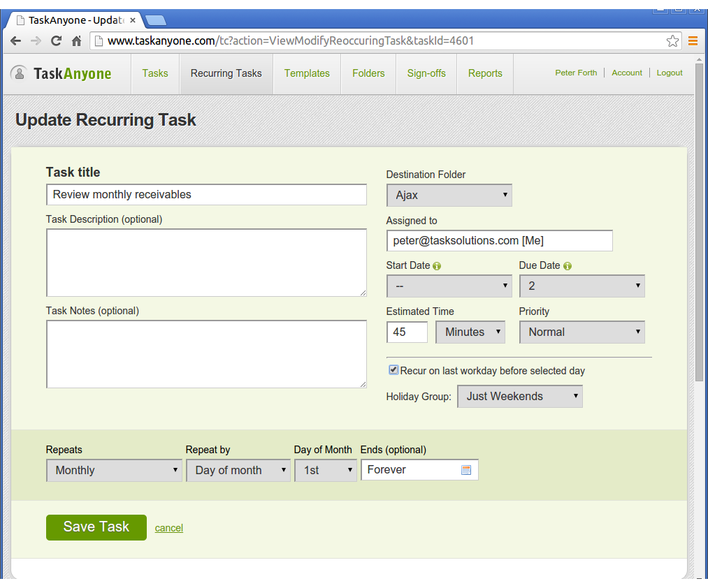Open the Holiday Group dropdown

[520, 396]
